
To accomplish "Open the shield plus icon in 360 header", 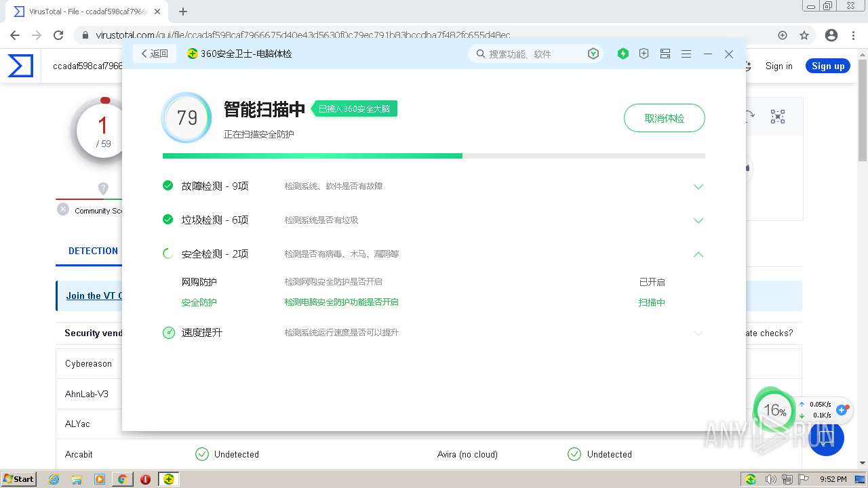I will tap(644, 54).
